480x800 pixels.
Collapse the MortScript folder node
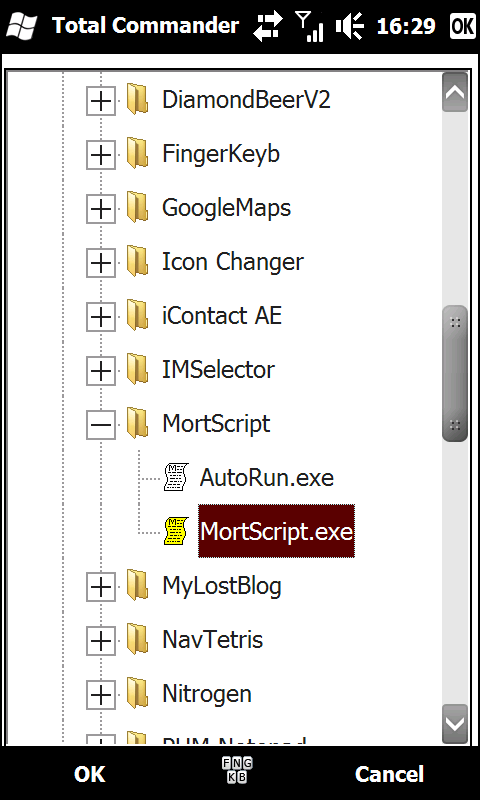click(100, 424)
